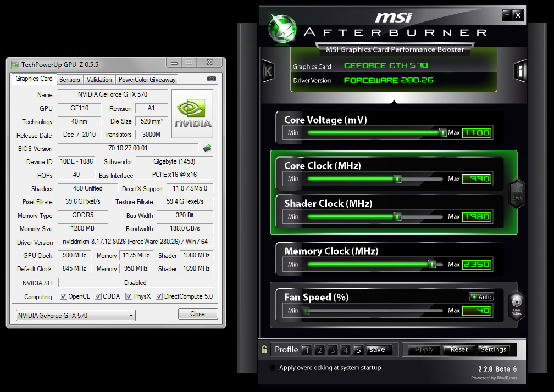Launch Kombustor with the K side button
Image resolution: width=554 pixels, height=392 pixels.
[x=268, y=71]
